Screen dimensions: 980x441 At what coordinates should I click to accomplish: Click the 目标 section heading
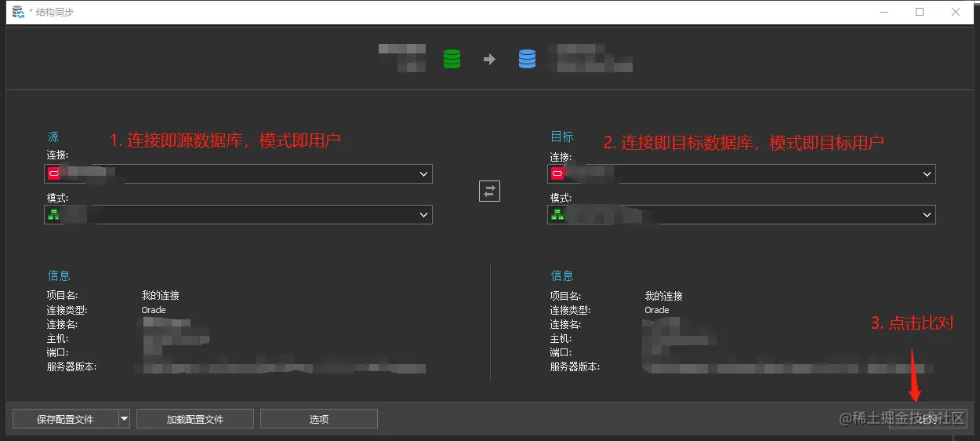[x=562, y=137]
